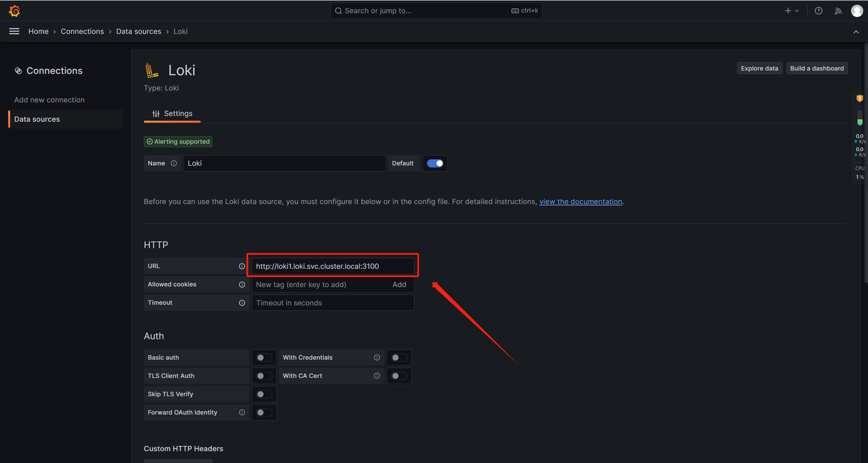Viewport: 868px width, 463px height.
Task: Go to Home breadcrumb
Action: click(38, 32)
